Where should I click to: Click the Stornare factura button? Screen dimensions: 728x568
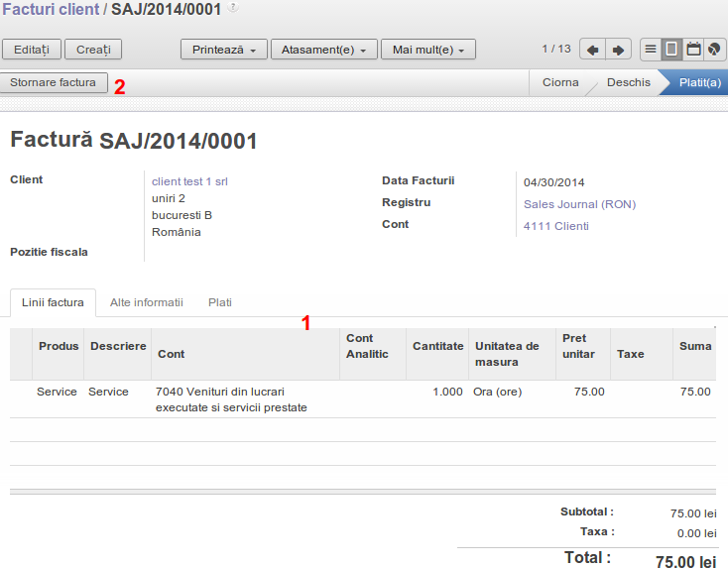pyautogui.click(x=53, y=82)
